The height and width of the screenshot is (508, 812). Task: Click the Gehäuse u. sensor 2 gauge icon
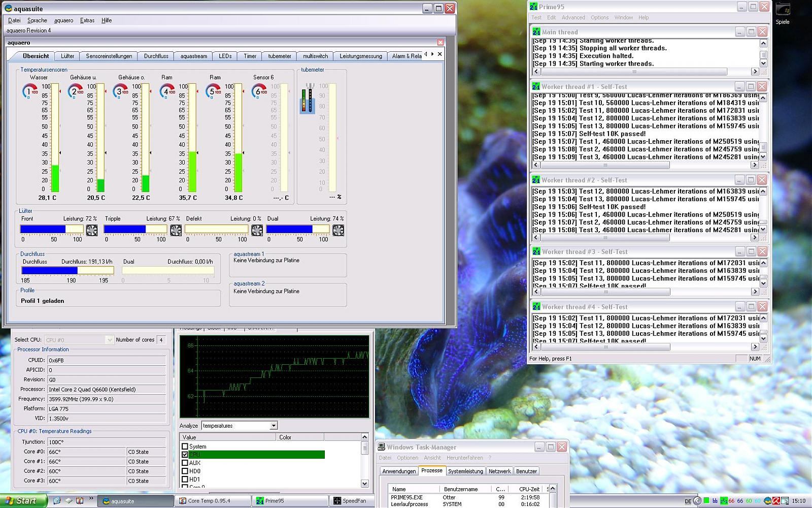click(x=75, y=91)
